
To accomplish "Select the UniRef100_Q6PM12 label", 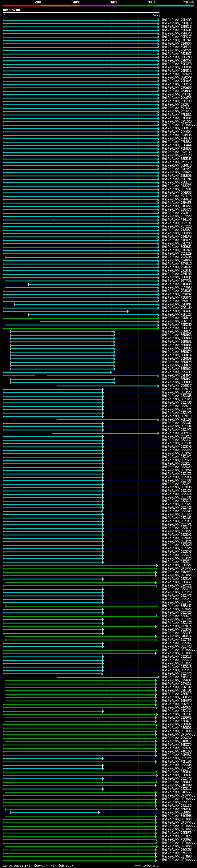I will [x=177, y=128].
